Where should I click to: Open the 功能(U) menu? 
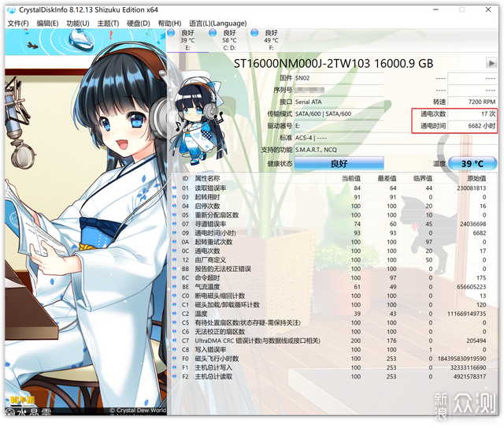(77, 24)
